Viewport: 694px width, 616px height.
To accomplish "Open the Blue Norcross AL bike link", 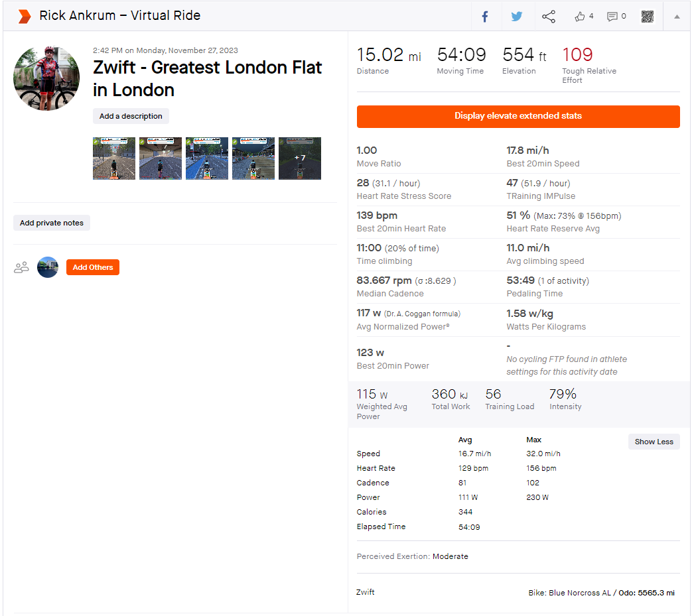I will [580, 593].
